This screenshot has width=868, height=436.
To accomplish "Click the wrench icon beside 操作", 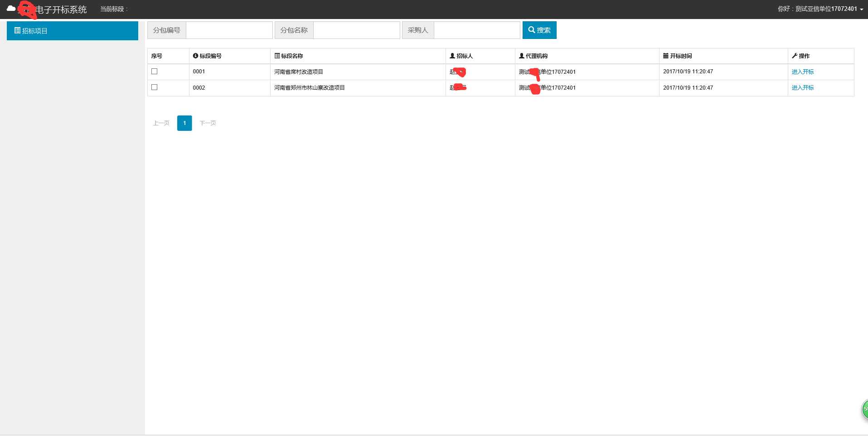I will pos(795,56).
